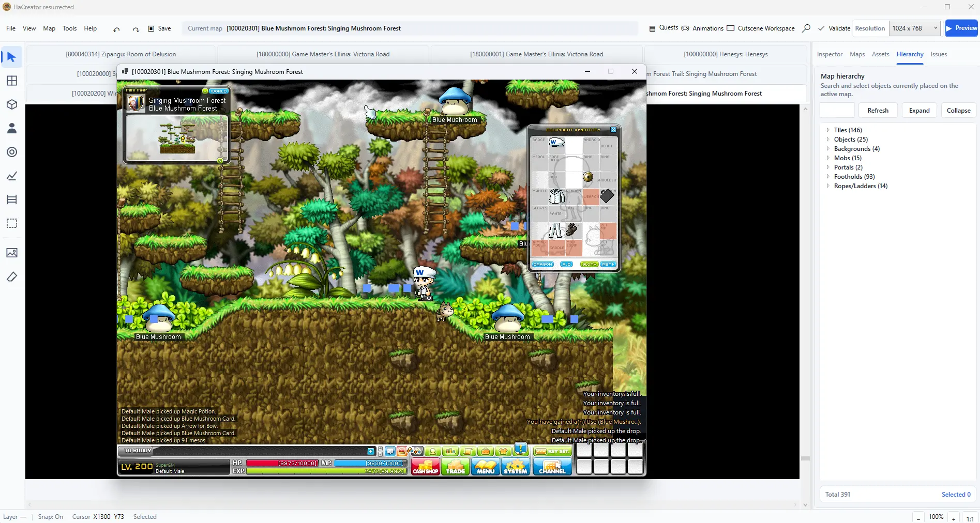Open character info icon in game bar
Image resolution: width=980 pixels, height=523 pixels.
tap(433, 451)
